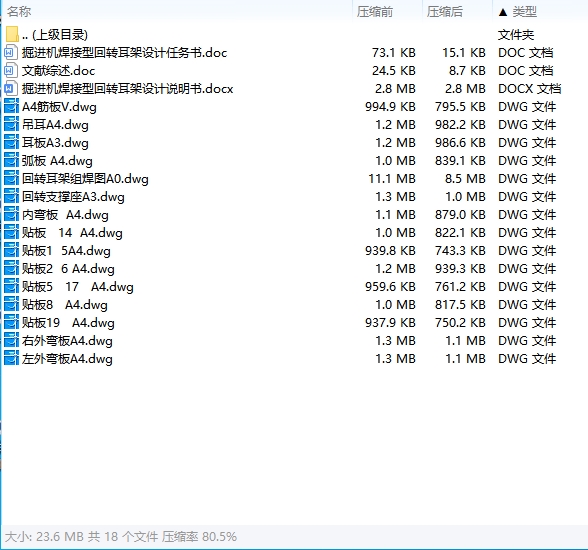Image resolution: width=588 pixels, height=550 pixels.
Task: Click the DWG icon for 贴板2 6 A4.dwg
Action: coord(11,268)
